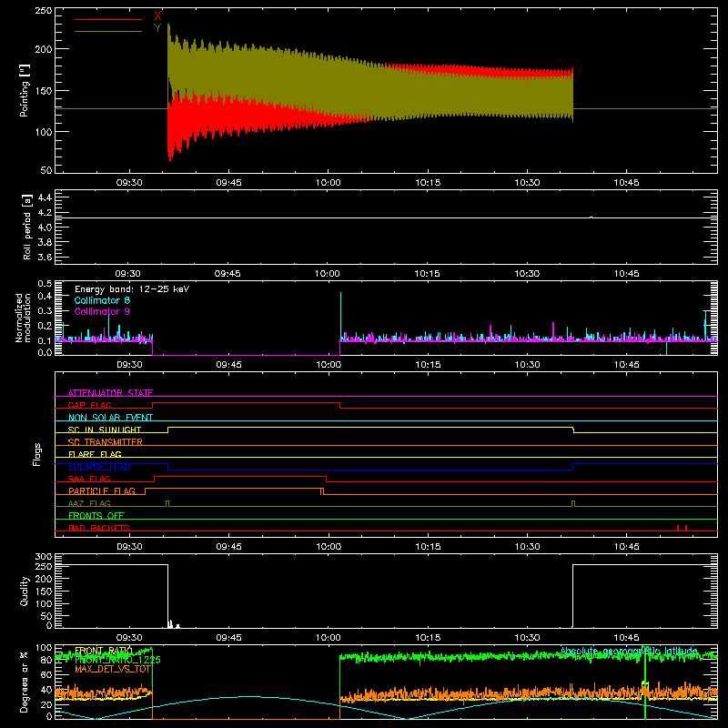728x728 pixels.
Task: Click the NON_SOLAR_EVENT flag label
Action: point(110,418)
